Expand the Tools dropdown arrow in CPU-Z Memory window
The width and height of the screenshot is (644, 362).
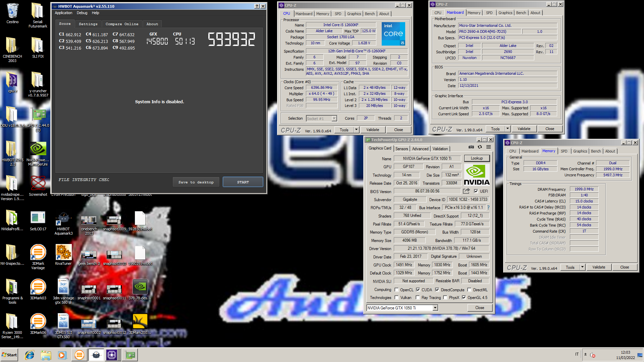tap(582, 267)
